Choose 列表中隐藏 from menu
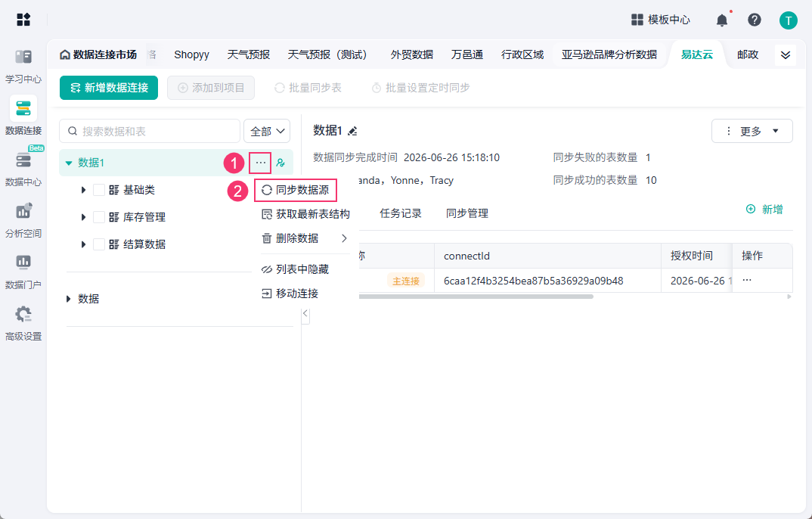This screenshot has width=812, height=519. tap(295, 269)
